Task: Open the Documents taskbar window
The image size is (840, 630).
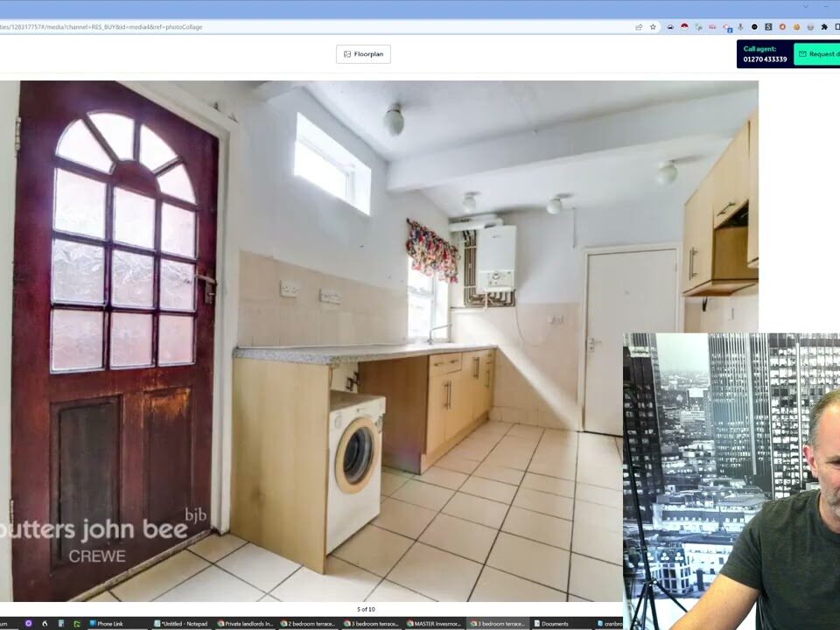Action: 550,624
